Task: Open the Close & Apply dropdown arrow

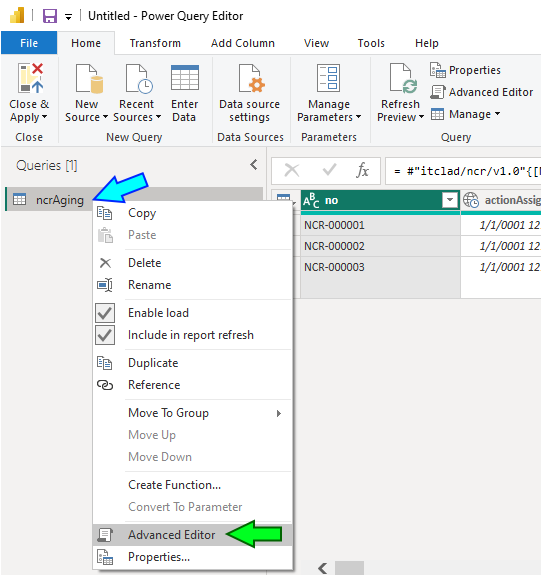Action: 44,117
